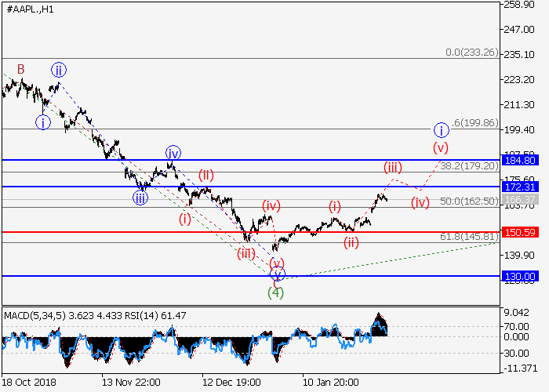The height and width of the screenshot is (392, 549).
Task: Click red (iv) forecast label beside 50.0(162.50)
Action: [420, 202]
